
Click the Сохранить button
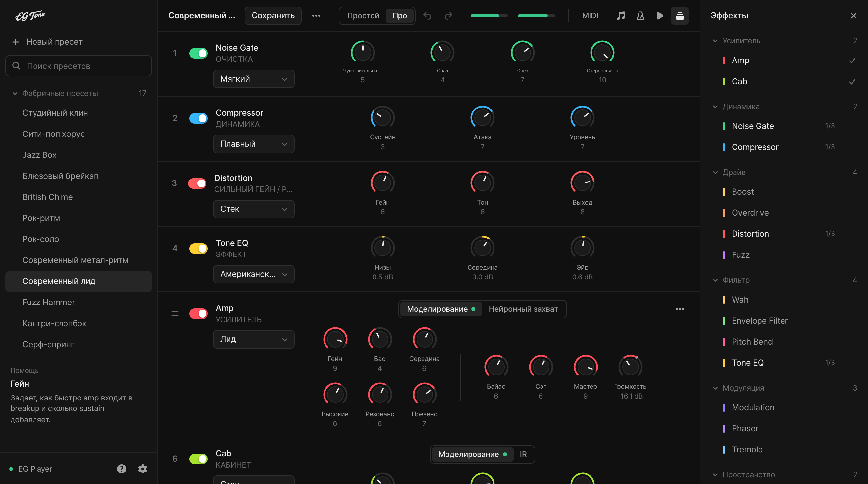coord(273,15)
